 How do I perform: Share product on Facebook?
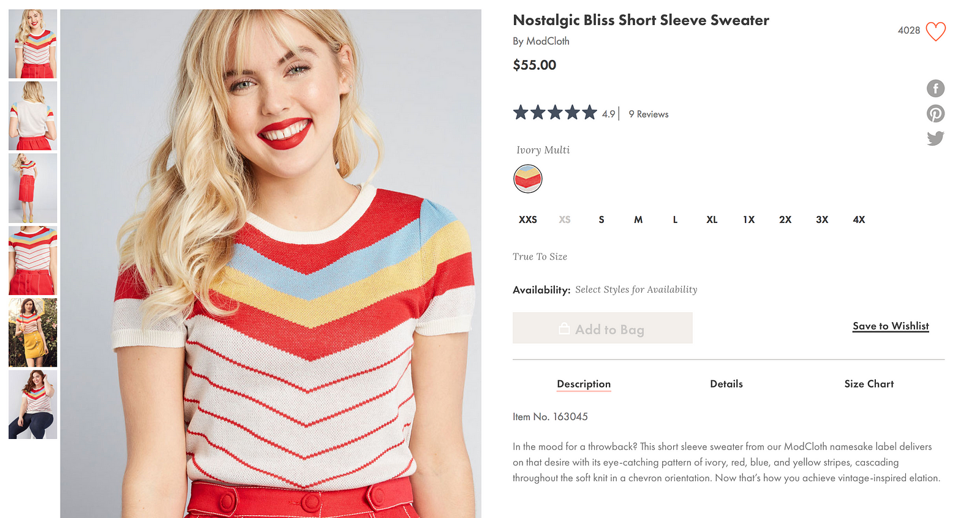(x=935, y=89)
